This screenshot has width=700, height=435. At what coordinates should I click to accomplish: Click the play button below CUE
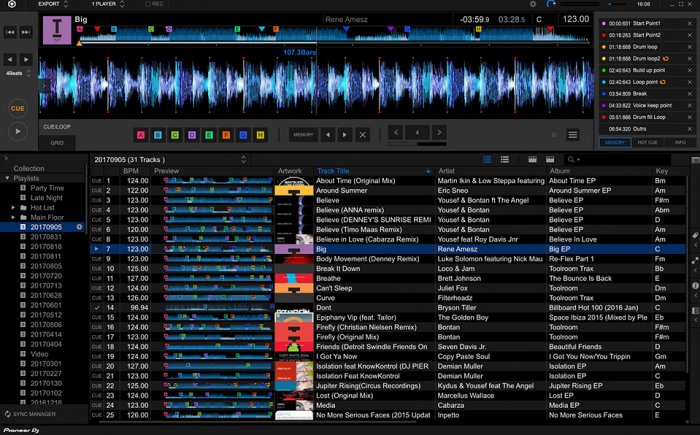[x=17, y=130]
